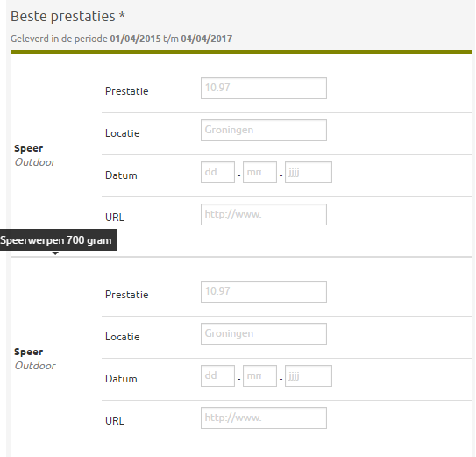Screen dimensions: 476x457
Task: Click the URL field in the lower Speer section
Action: point(264,418)
